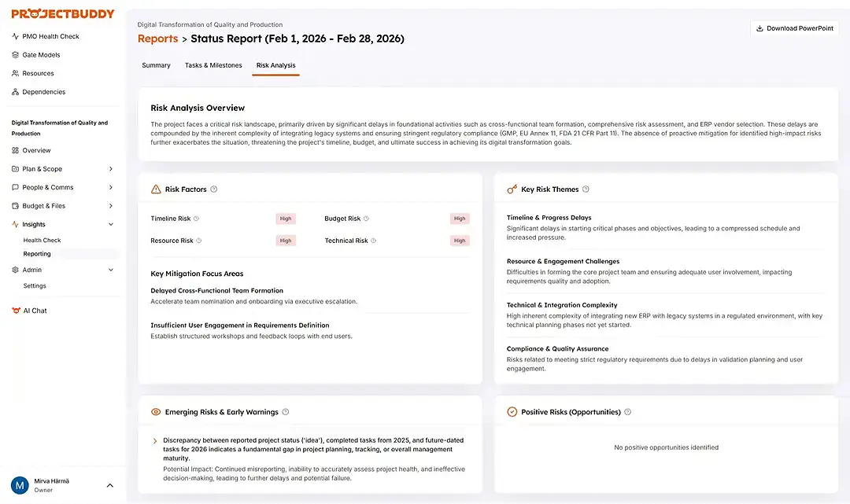Click the Dependencies network icon

pos(15,92)
